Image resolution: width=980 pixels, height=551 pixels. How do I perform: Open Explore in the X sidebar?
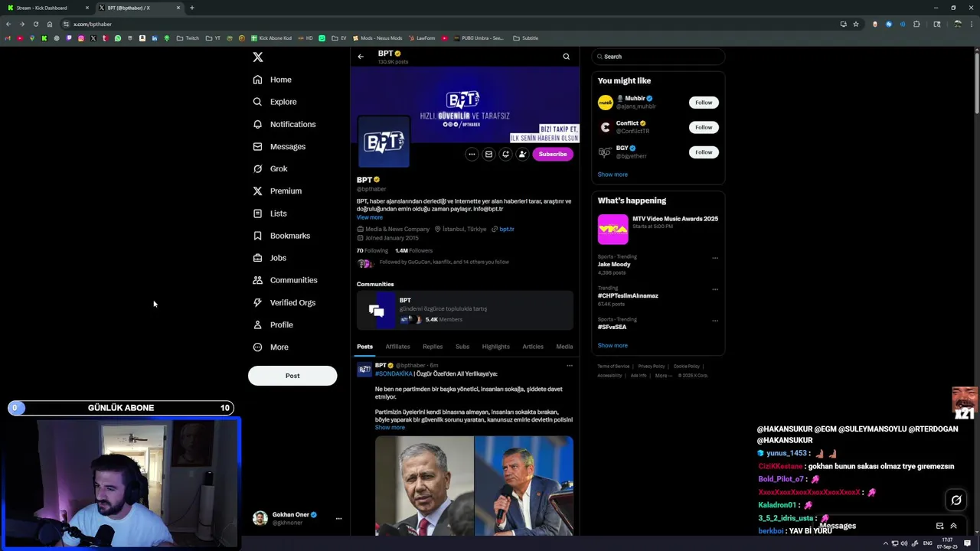click(x=275, y=102)
